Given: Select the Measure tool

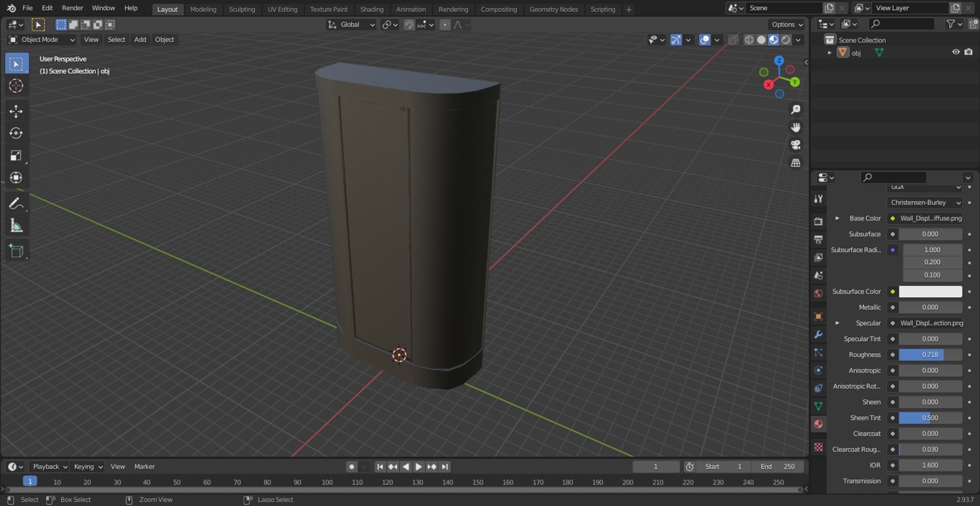Looking at the screenshot, I should pos(16,226).
